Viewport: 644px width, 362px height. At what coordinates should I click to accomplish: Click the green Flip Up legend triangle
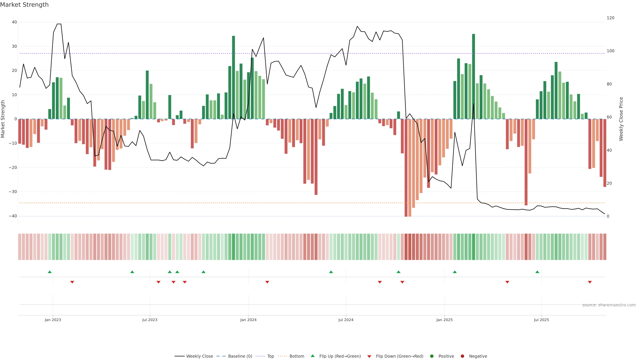tap(312, 356)
